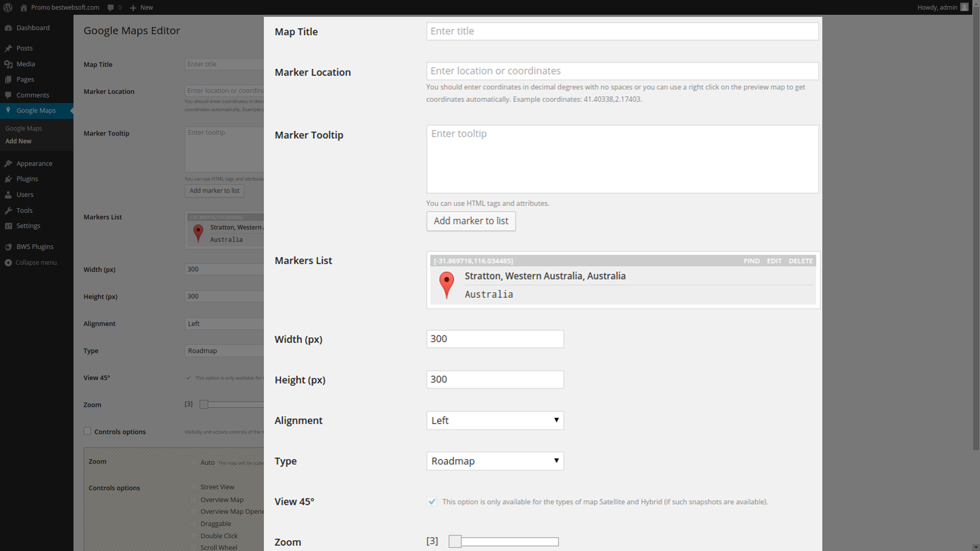Click the Howdy, admin account menu

click(942, 7)
